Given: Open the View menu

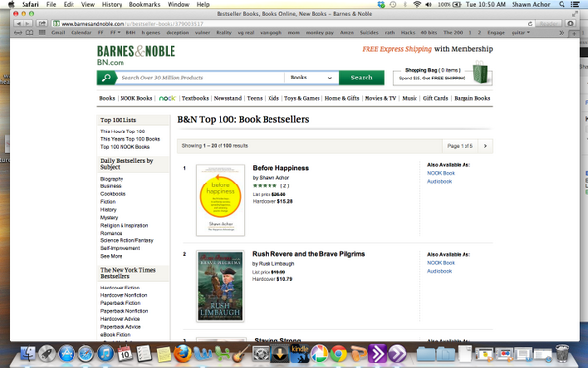Looking at the screenshot, I should click(x=88, y=4).
